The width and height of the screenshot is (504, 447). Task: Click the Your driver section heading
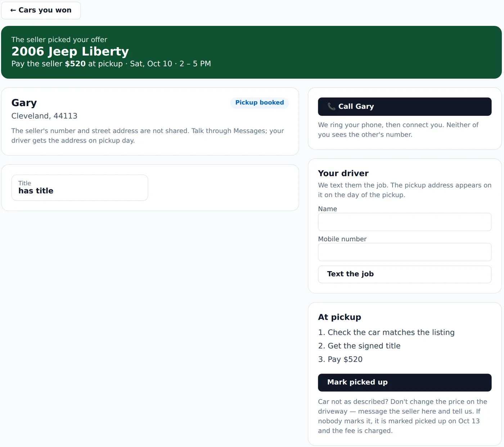[343, 173]
